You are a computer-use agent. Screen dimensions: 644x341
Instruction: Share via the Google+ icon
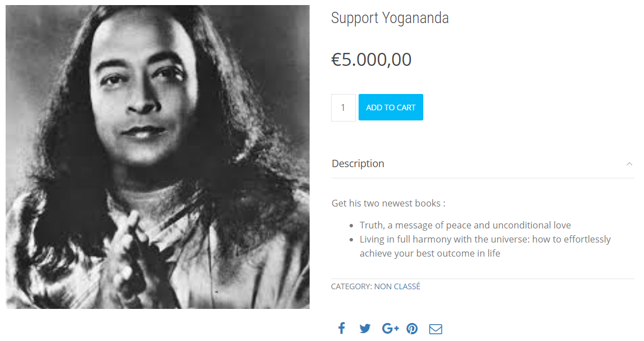click(390, 328)
